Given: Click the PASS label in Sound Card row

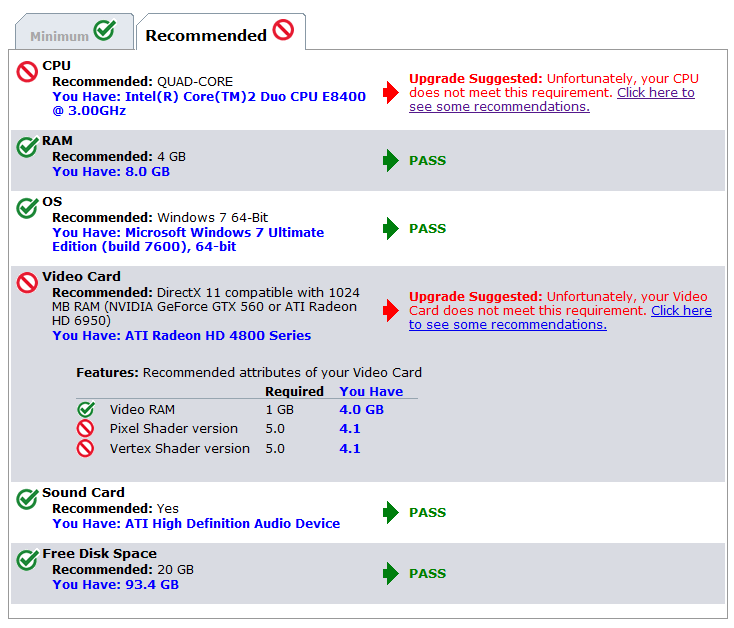Looking at the screenshot, I should [x=427, y=513].
